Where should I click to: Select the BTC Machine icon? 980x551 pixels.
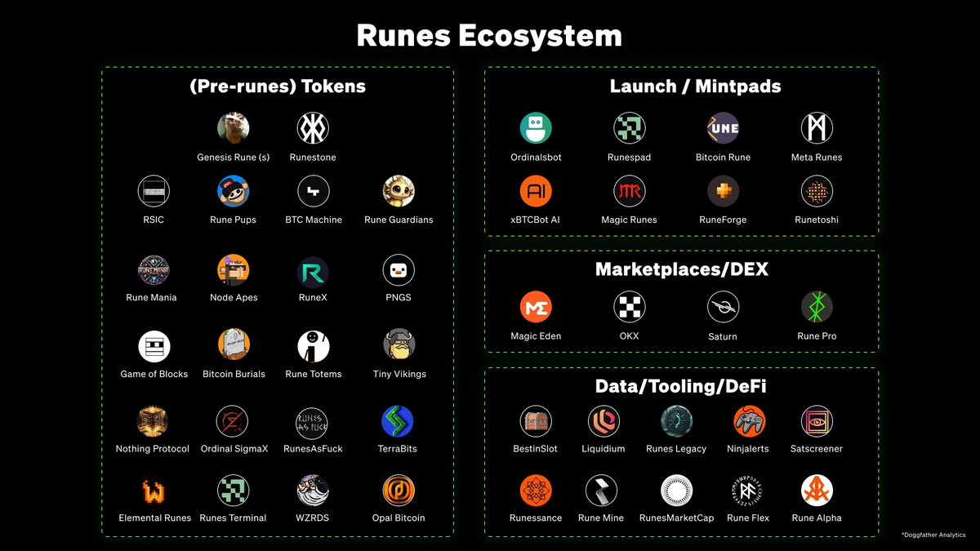point(313,191)
